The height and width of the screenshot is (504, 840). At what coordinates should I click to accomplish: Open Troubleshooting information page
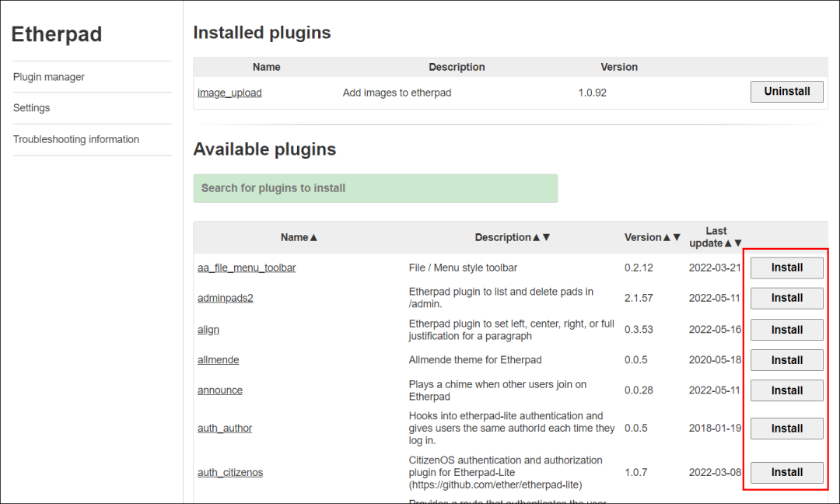tap(76, 139)
